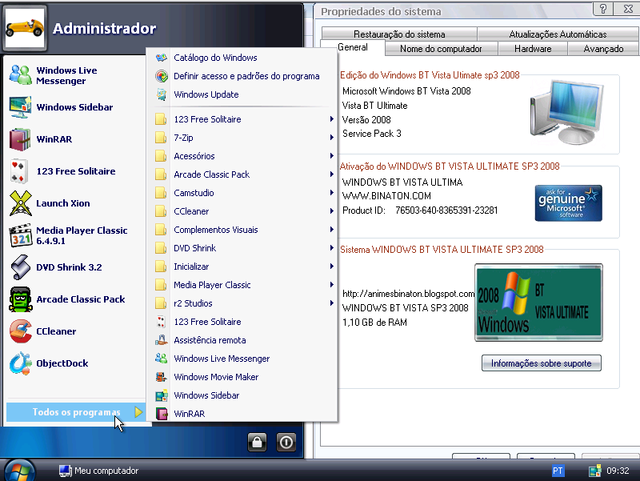Screen dimensions: 640x481
Task: Switch to Atualizações Automáticas tab
Action: pos(558,34)
